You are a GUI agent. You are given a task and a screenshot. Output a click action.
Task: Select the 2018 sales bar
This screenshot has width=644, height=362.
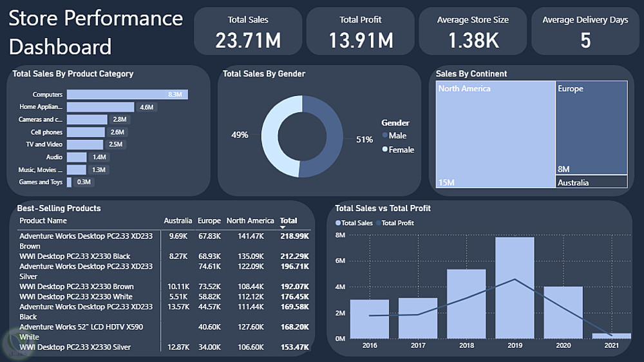click(x=466, y=304)
